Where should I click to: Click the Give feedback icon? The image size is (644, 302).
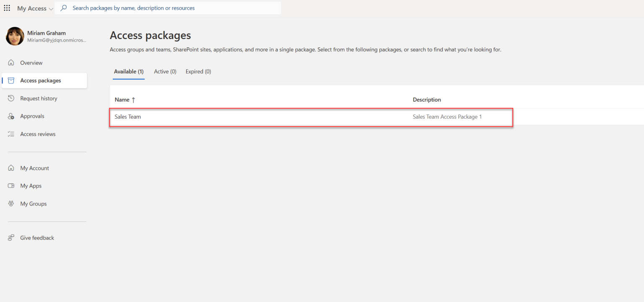(10, 237)
